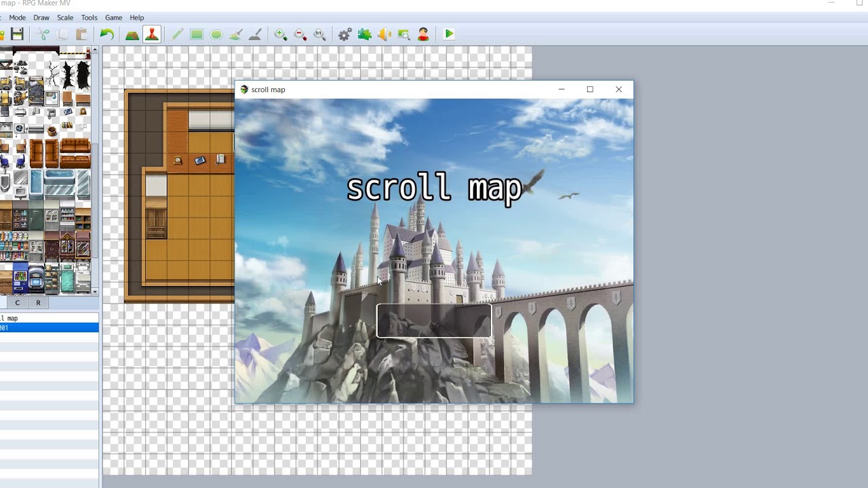Switch to tileset tab R
Image resolution: width=868 pixels, height=488 pixels.
(38, 303)
